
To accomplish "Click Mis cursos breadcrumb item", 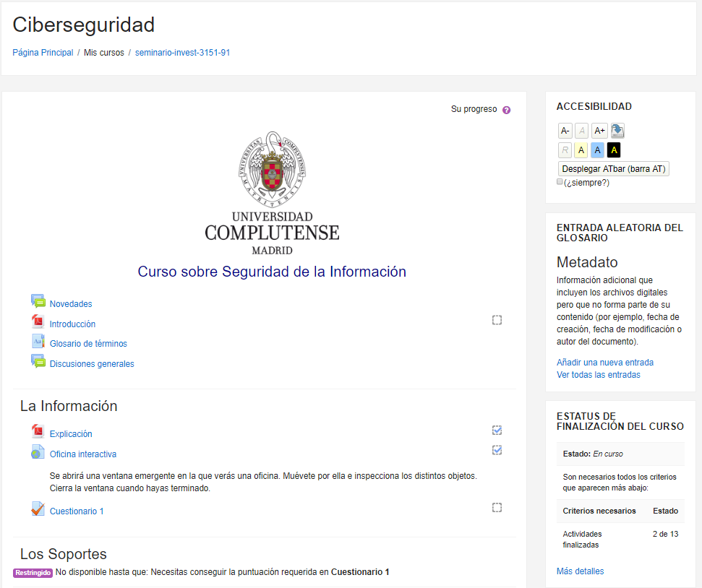I will tap(104, 52).
